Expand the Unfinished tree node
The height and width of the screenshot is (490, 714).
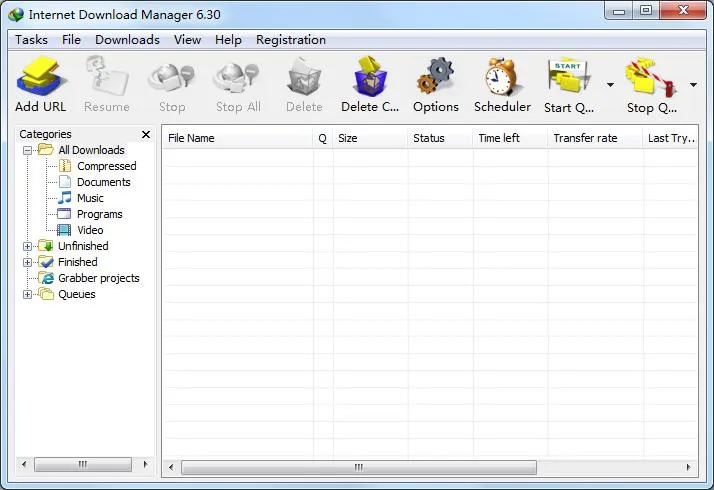[27, 246]
